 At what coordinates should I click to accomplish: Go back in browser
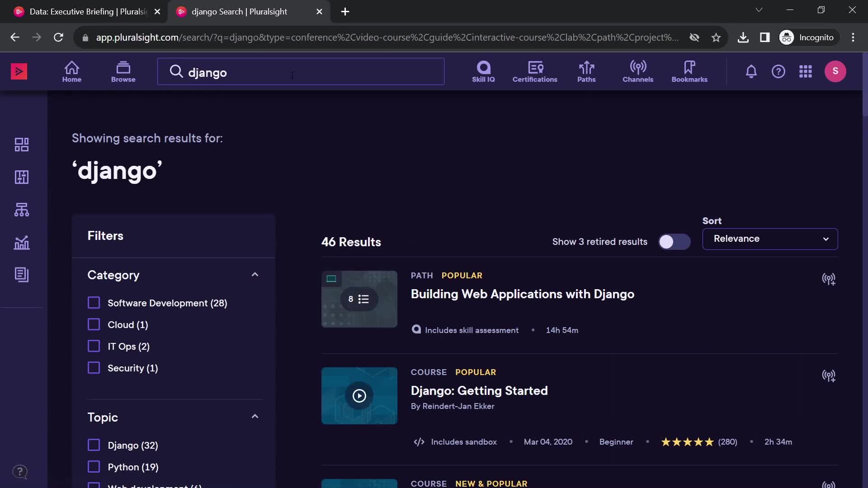(x=15, y=38)
